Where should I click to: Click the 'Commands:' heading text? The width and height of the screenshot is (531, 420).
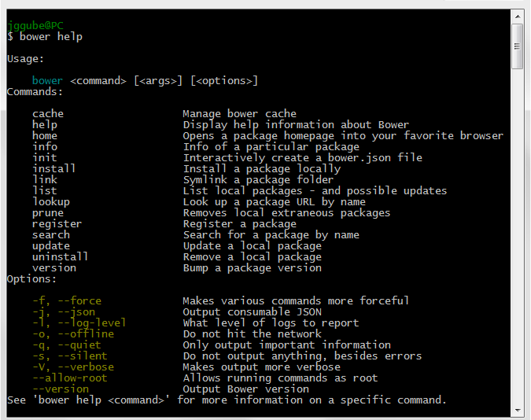35,91
